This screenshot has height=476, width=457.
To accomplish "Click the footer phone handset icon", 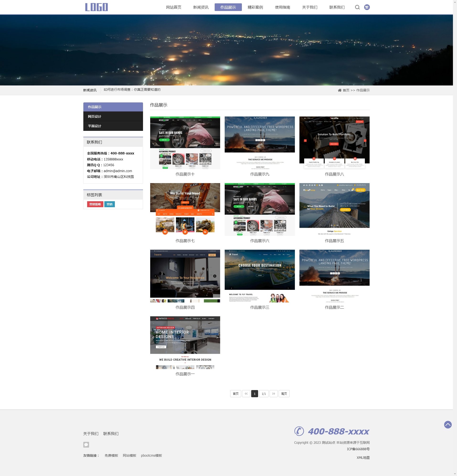I will pyautogui.click(x=299, y=431).
